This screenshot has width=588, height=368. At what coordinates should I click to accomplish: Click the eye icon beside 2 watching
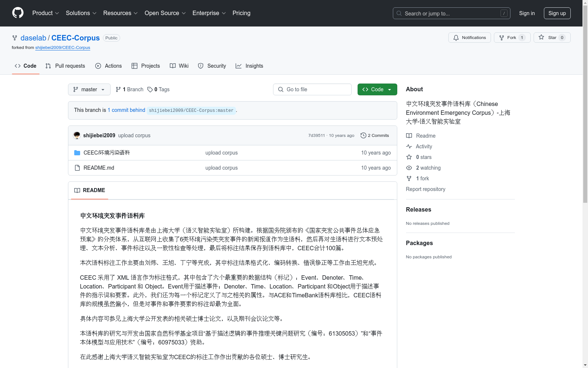coord(409,168)
